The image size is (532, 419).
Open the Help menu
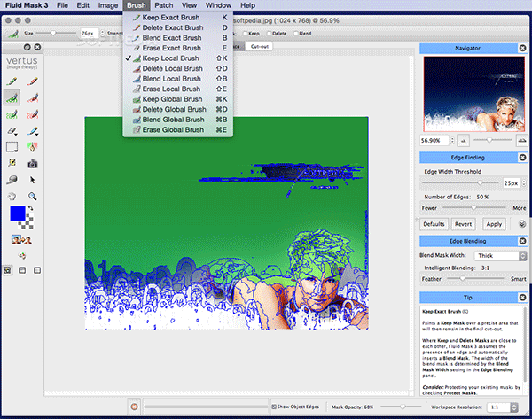pyautogui.click(x=247, y=5)
